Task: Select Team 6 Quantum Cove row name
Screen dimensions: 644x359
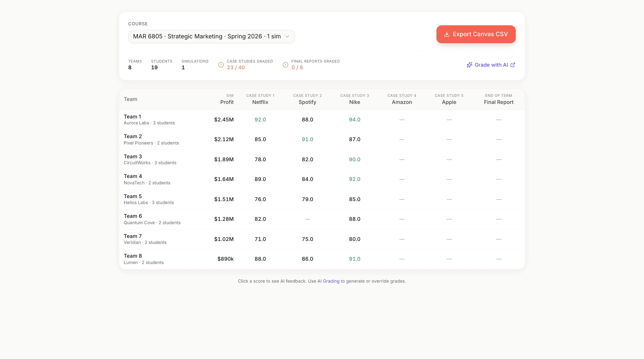Action: [x=152, y=219]
